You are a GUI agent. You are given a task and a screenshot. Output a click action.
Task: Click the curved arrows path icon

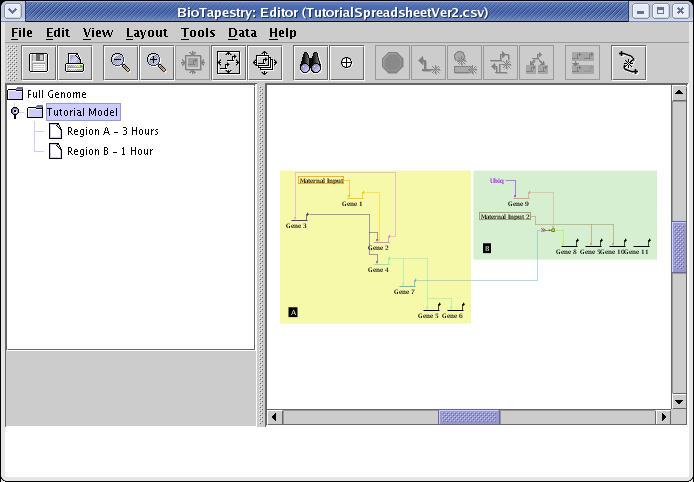pos(628,62)
